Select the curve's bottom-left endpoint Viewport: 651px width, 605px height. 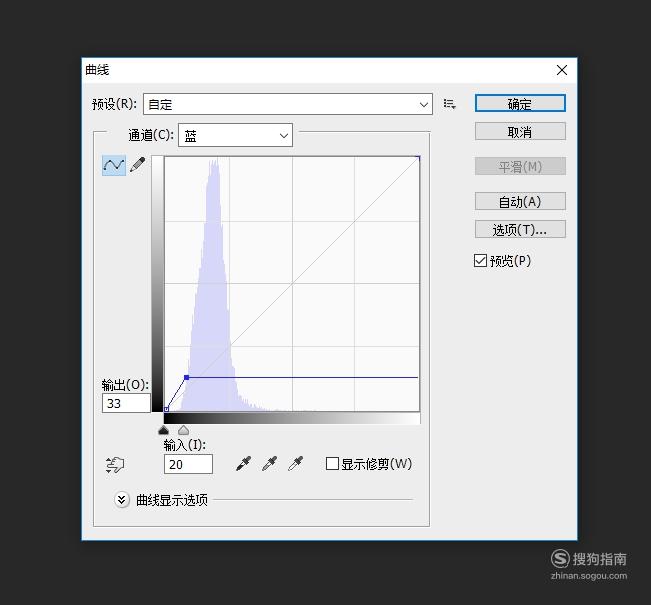[166, 409]
